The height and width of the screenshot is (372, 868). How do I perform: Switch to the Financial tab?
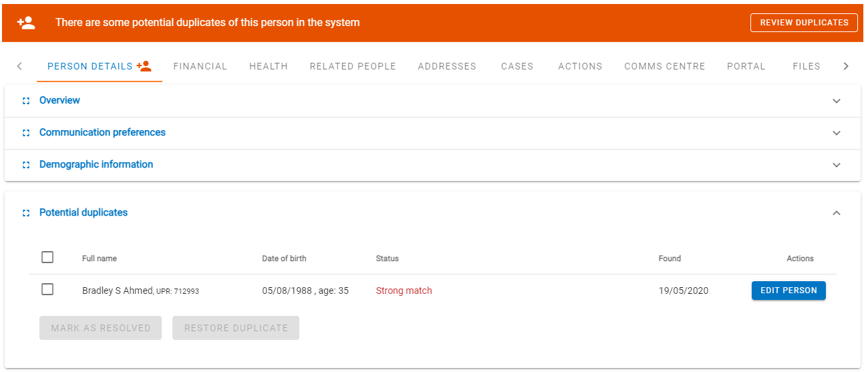click(x=200, y=66)
